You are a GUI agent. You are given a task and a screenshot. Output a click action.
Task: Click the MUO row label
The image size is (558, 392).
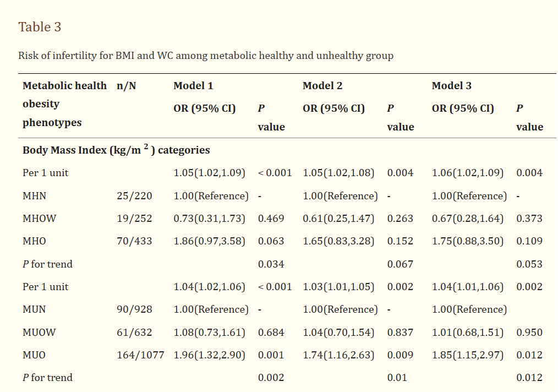pos(34,355)
